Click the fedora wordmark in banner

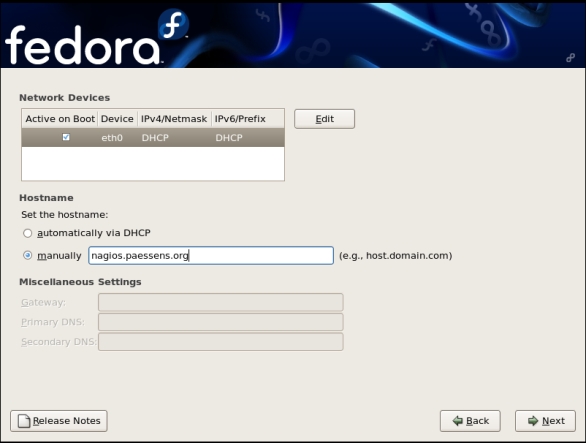pyautogui.click(x=83, y=46)
